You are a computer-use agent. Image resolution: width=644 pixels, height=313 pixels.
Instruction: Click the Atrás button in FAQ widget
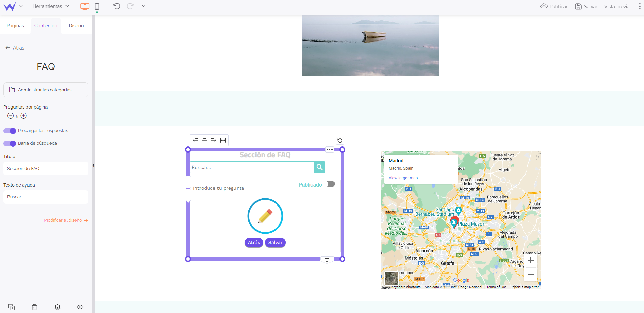254,243
